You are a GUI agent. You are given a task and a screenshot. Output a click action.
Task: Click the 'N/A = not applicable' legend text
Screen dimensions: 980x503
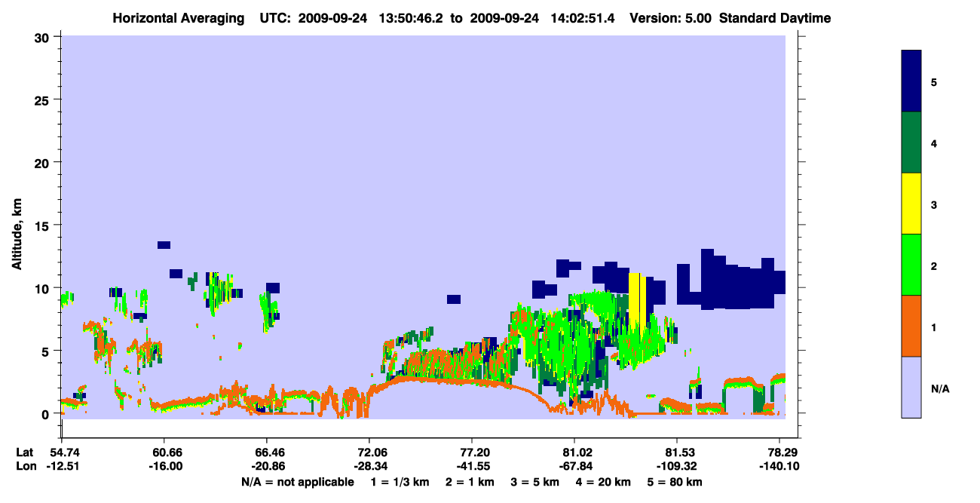pos(297,482)
